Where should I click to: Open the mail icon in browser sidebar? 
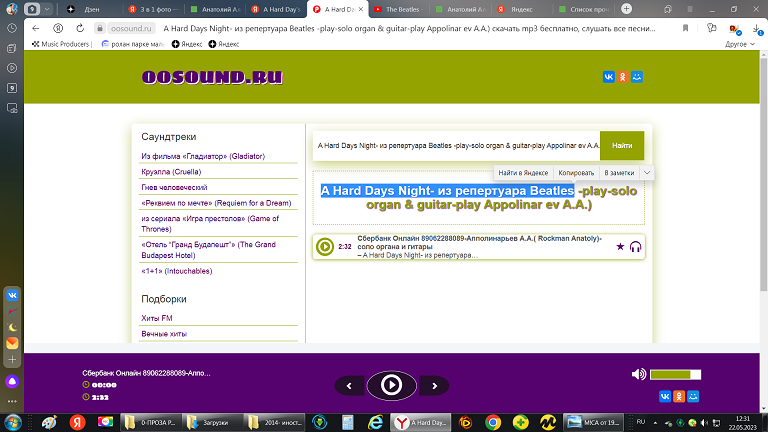(x=12, y=343)
